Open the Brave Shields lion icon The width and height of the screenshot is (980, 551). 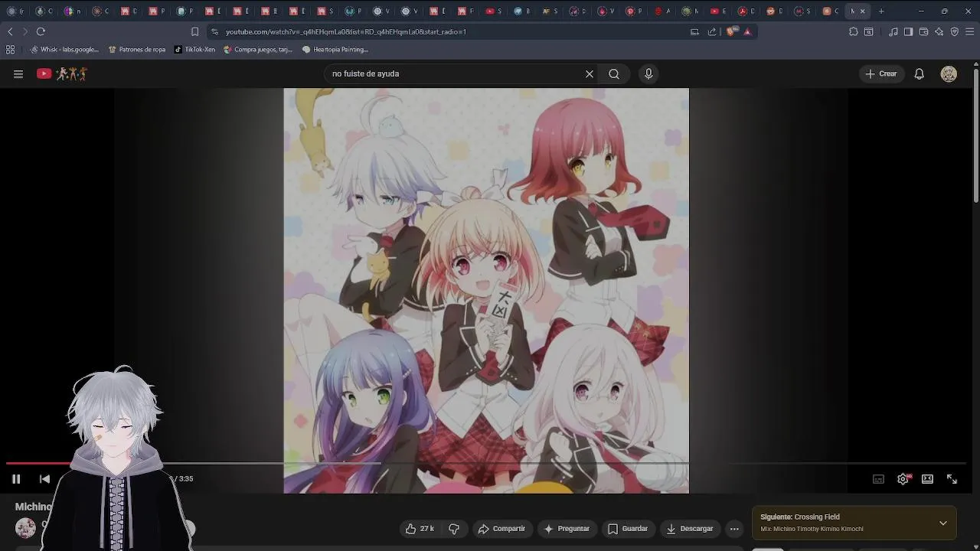[x=731, y=31]
